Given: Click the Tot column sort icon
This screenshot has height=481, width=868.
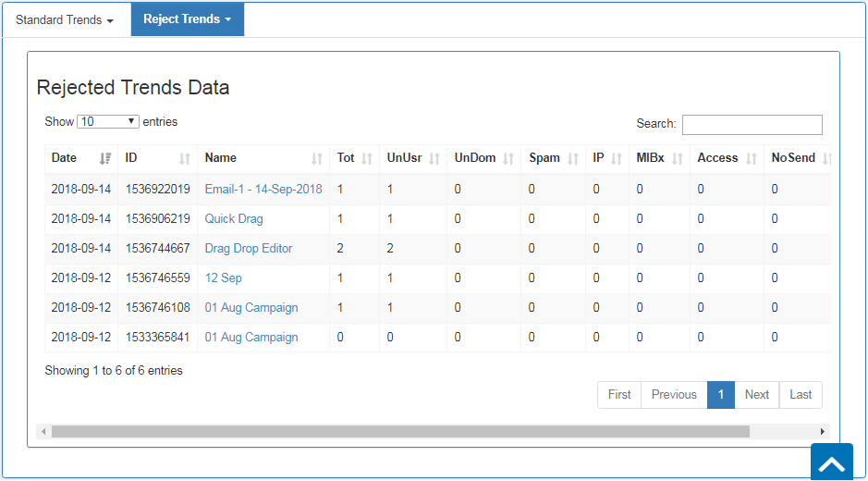Looking at the screenshot, I should [367, 158].
